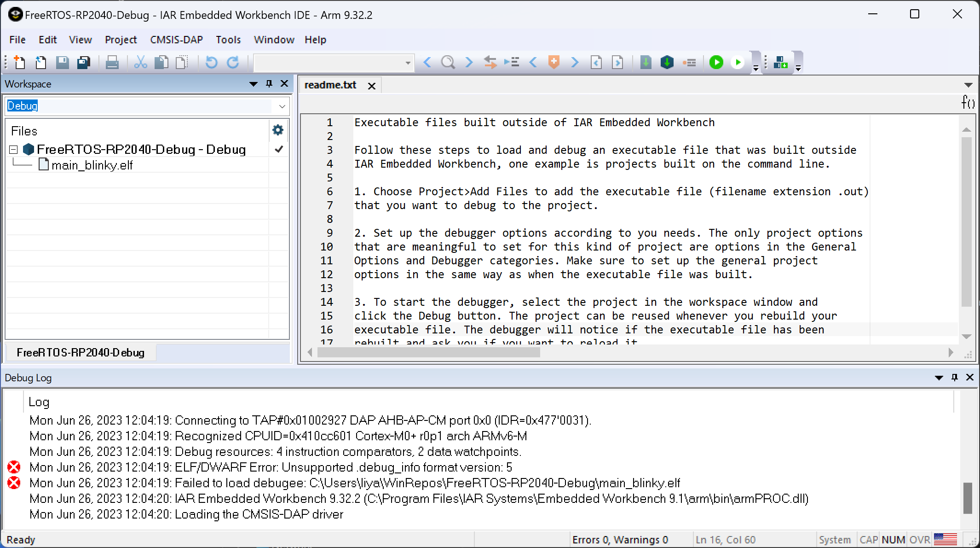
Task: Open the workspace Files options gear
Action: click(x=278, y=130)
